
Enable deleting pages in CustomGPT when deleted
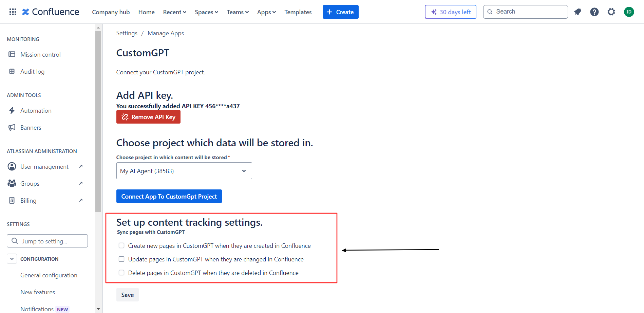point(121,273)
